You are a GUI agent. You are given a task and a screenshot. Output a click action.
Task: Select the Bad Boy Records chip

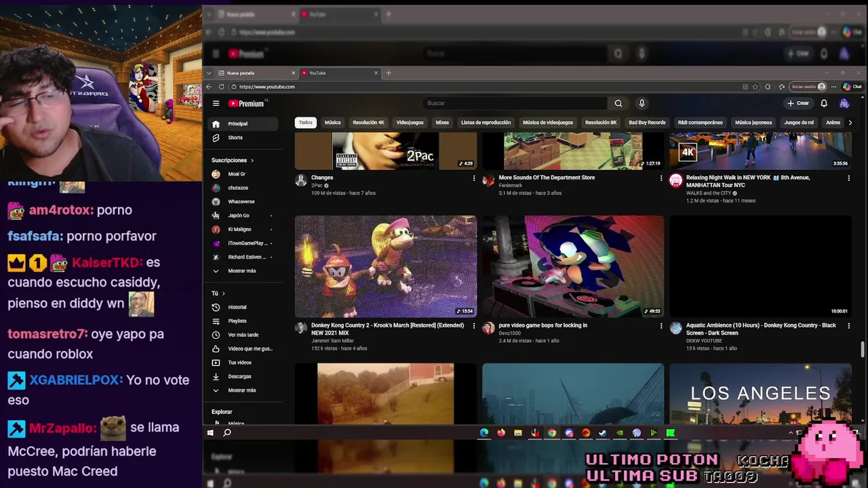647,123
